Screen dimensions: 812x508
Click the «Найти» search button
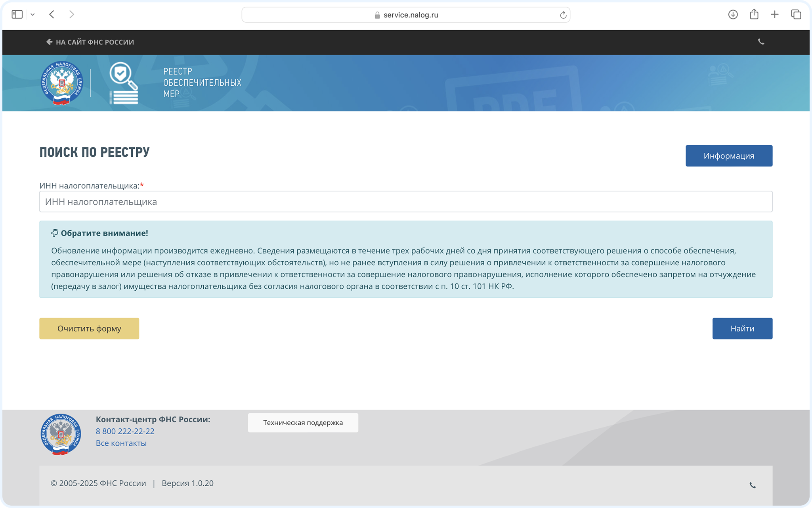pyautogui.click(x=742, y=328)
